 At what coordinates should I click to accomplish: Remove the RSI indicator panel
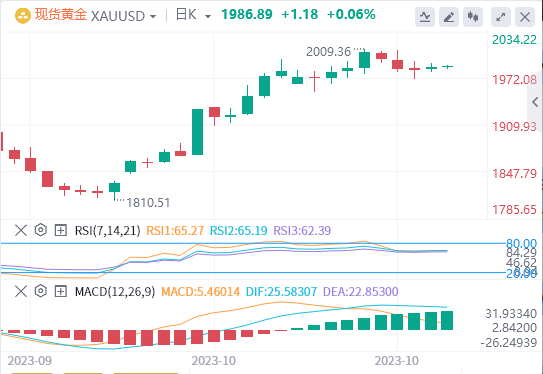(x=21, y=230)
